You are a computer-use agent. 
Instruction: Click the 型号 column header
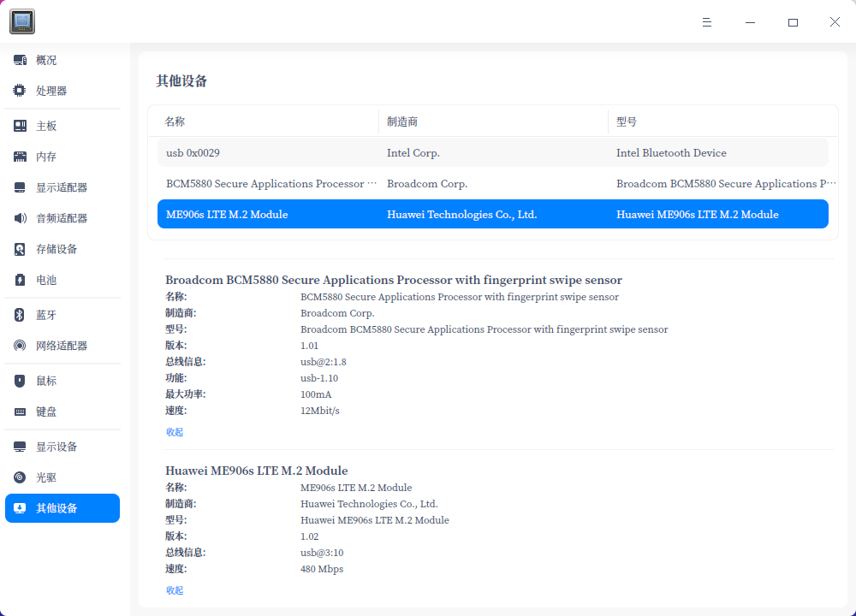(x=627, y=121)
